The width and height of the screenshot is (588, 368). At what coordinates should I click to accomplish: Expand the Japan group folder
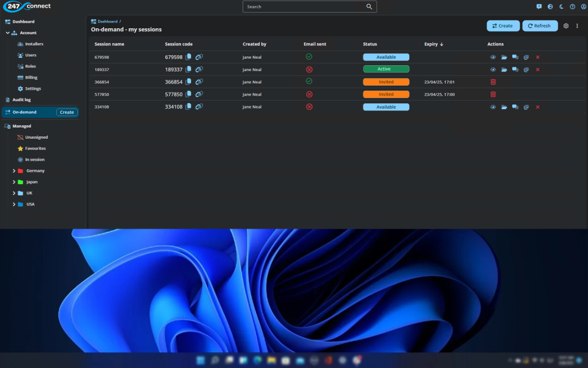coord(14,182)
